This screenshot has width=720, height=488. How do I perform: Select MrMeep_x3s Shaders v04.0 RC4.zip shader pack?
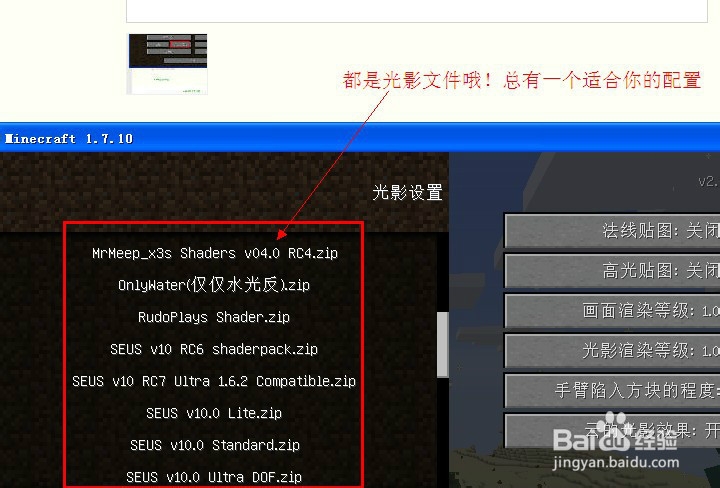pos(214,253)
